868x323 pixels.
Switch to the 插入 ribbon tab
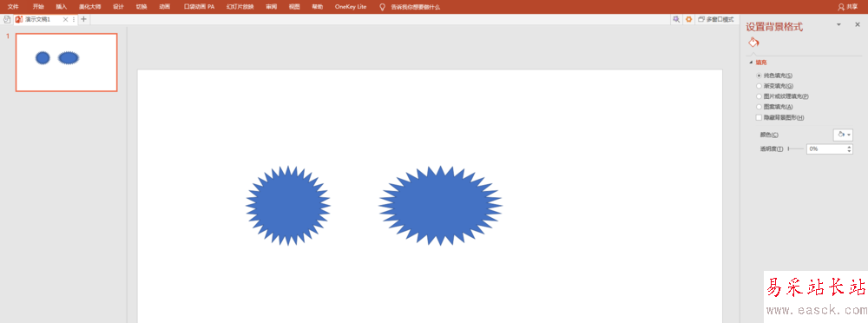click(x=62, y=7)
